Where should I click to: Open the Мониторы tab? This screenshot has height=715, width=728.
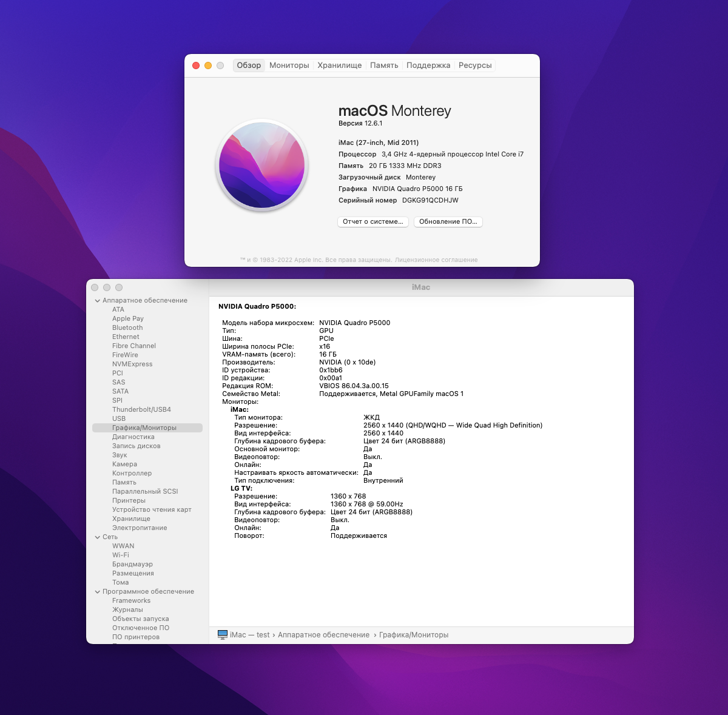pos(289,65)
